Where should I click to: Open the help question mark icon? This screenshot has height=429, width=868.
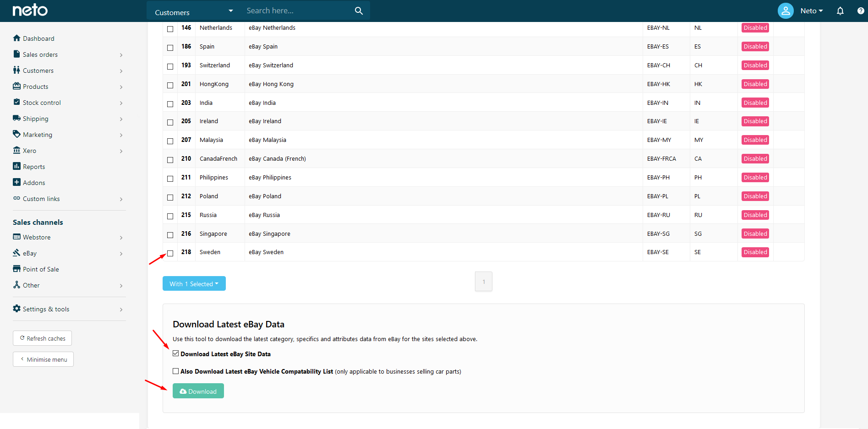click(x=861, y=11)
